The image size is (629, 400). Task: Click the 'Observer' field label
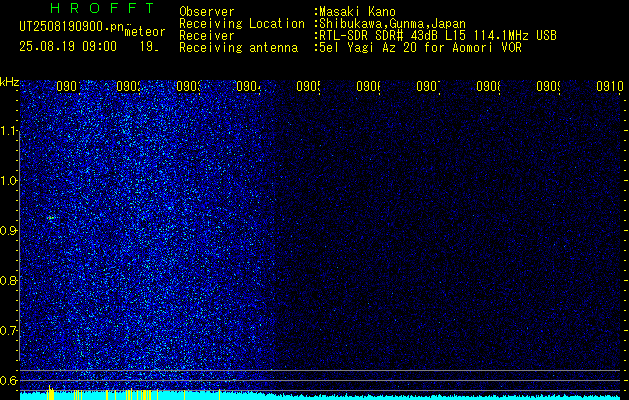207,12
